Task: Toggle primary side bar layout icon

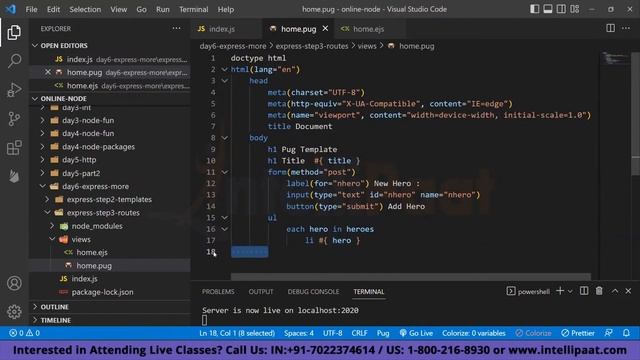Action: (534, 9)
